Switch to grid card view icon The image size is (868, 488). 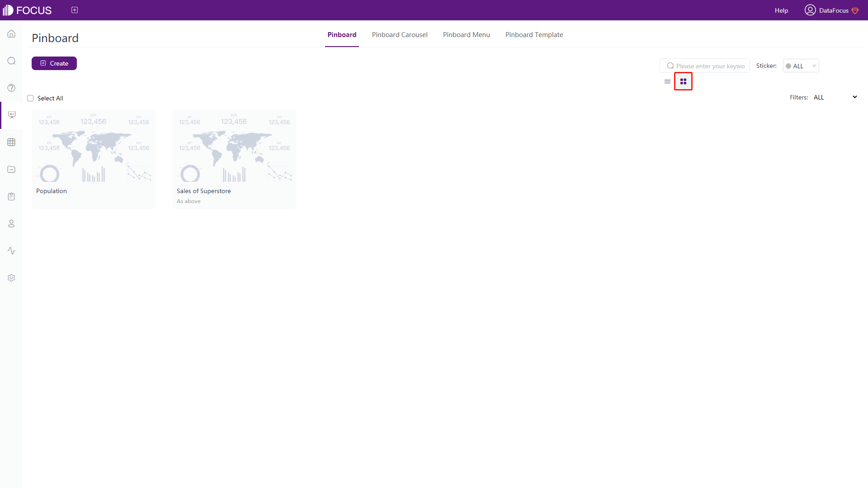tap(683, 81)
